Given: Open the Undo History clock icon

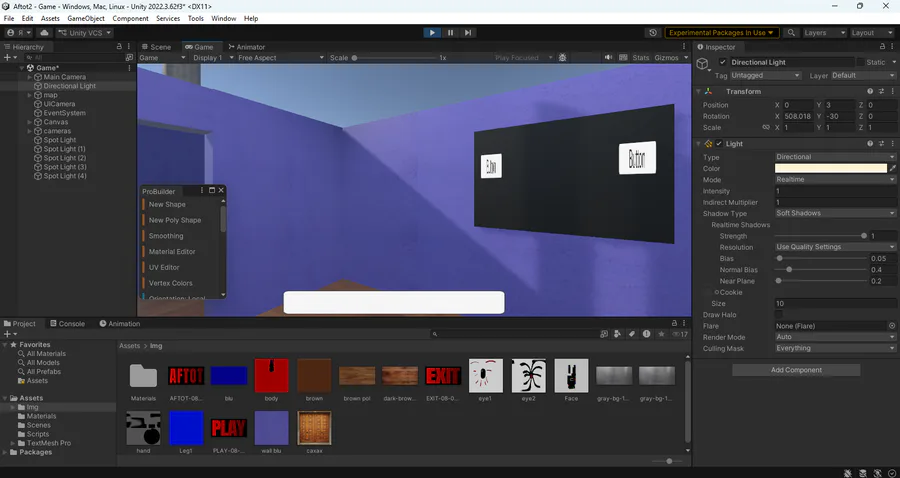Looking at the screenshot, I should coord(653,33).
